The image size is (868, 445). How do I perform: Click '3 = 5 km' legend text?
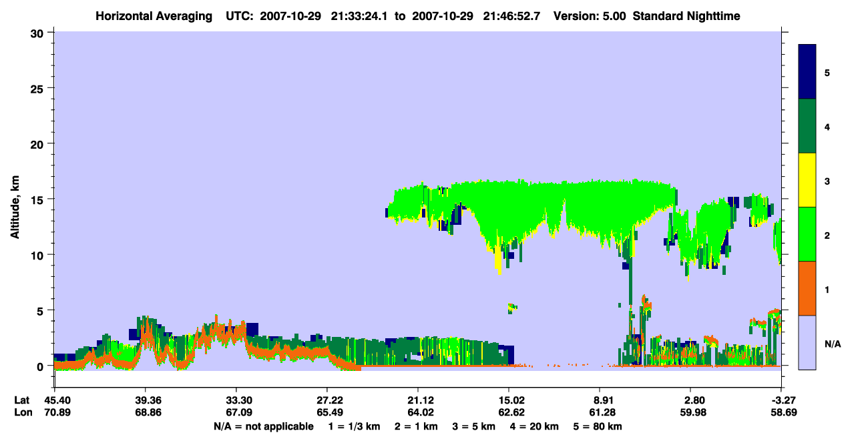coord(473,426)
